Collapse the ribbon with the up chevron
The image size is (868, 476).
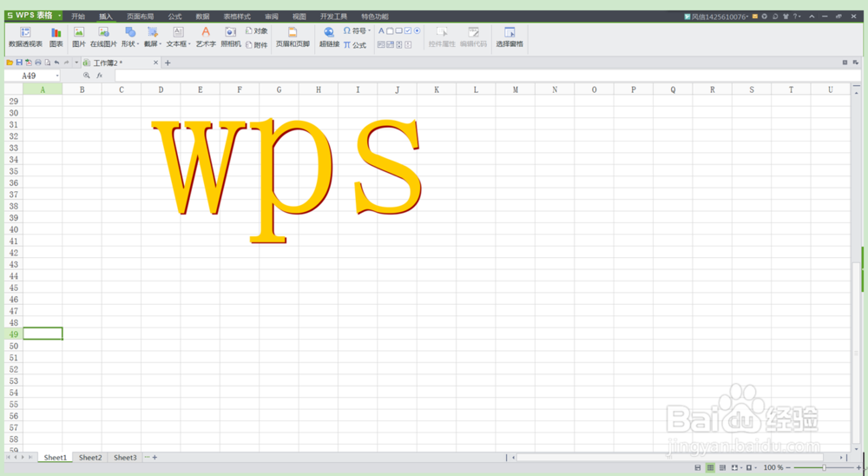point(812,17)
